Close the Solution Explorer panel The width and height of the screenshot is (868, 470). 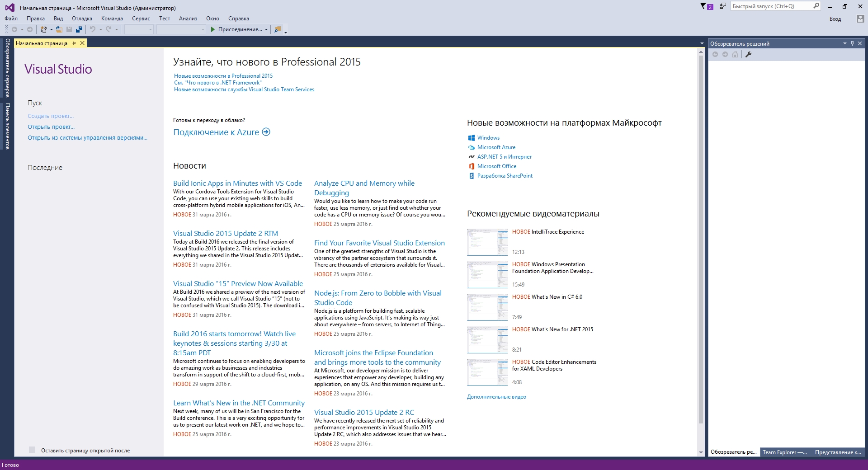coord(860,43)
